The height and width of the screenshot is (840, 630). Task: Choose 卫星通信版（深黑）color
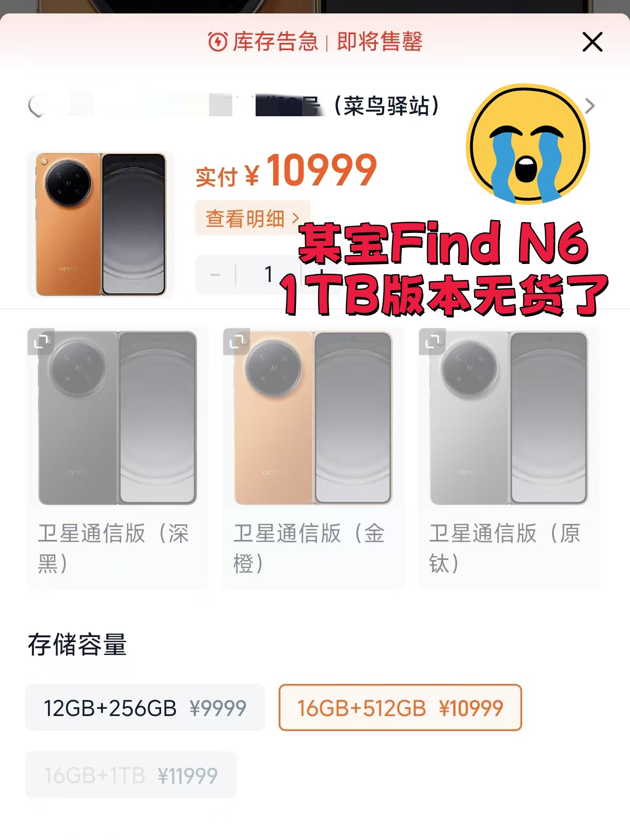point(117,458)
